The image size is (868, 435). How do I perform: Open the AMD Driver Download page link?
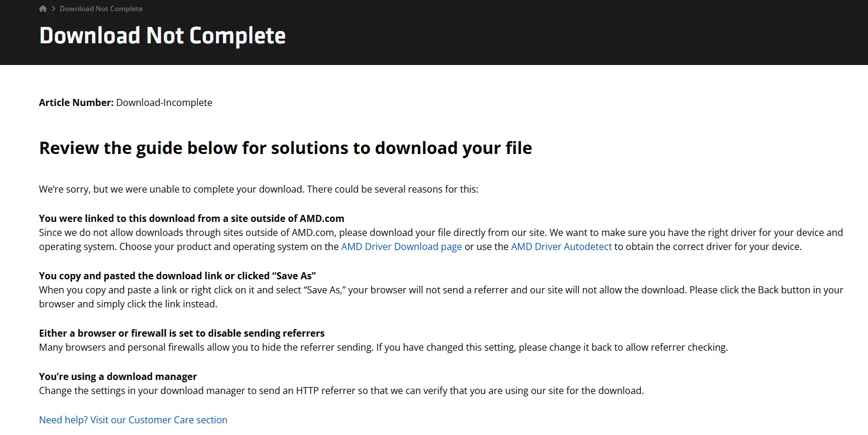click(x=402, y=246)
